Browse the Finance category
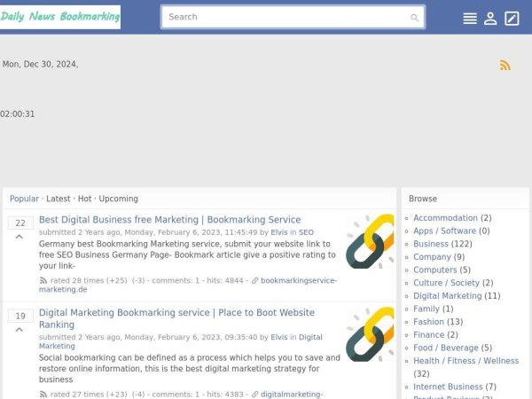Screen dimensions: 532x399 click(x=428, y=335)
